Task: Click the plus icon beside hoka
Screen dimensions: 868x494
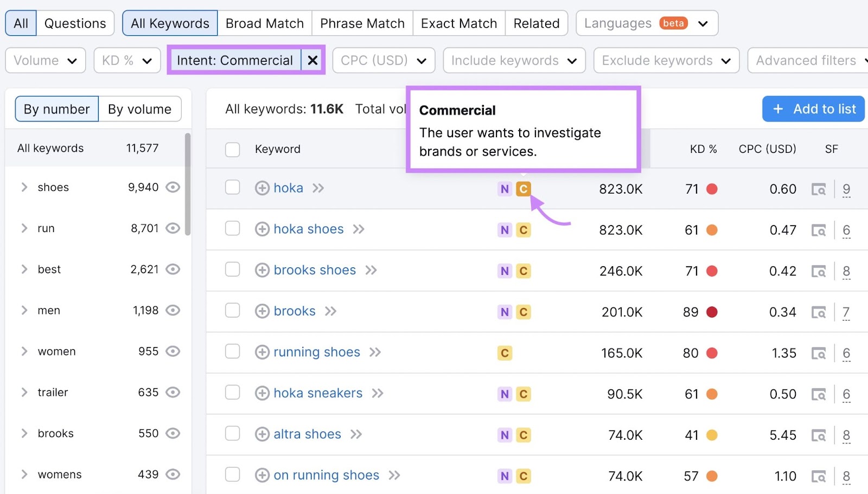Action: (x=262, y=188)
